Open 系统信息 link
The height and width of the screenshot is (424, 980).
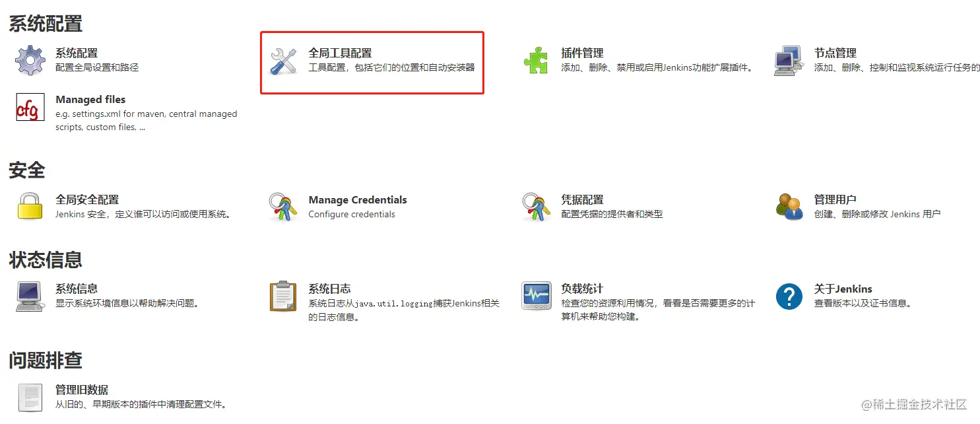pyautogui.click(x=77, y=289)
